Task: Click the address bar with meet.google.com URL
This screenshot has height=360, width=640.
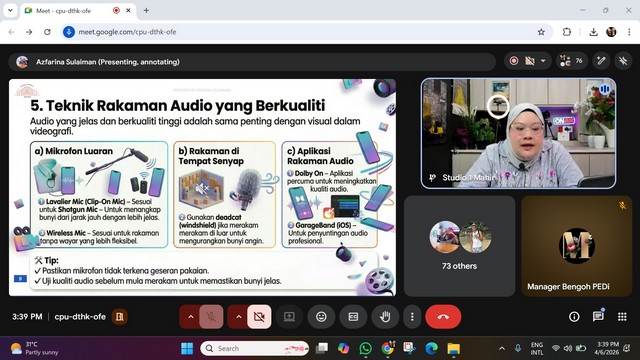Action: pos(306,32)
